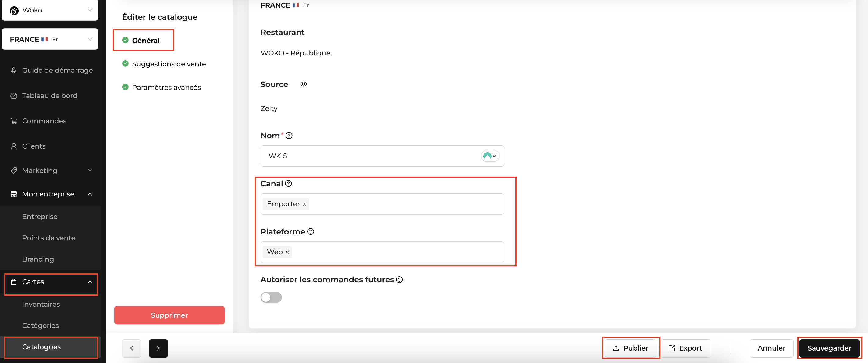Viewport: 868px width, 363px height.
Task: Go to previous step with left arrow
Action: [x=131, y=348]
